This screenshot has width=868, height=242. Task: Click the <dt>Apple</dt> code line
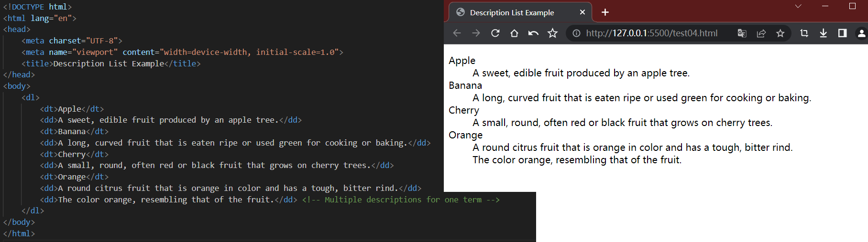[x=72, y=109]
